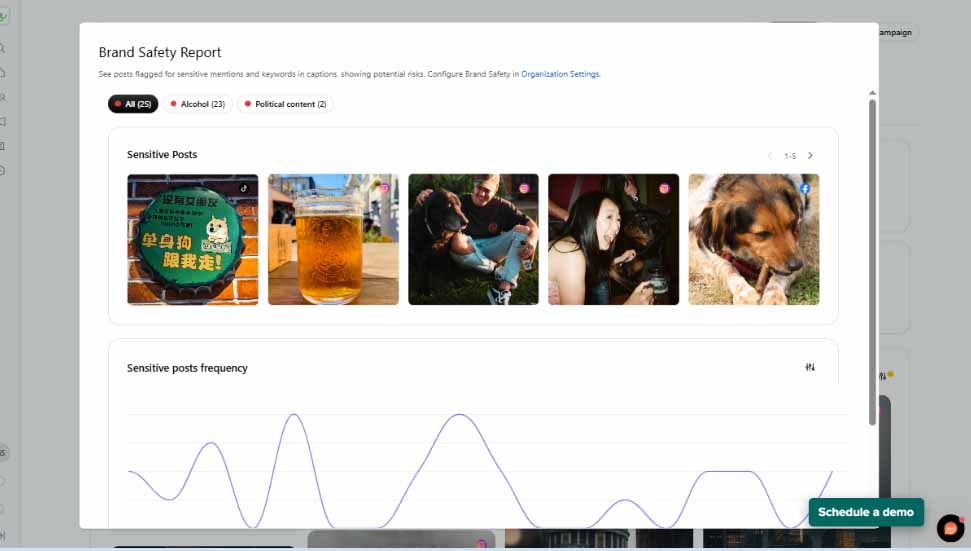Open Sensitive posts frequency chart filter settings
This screenshot has width=971, height=551.
810,367
